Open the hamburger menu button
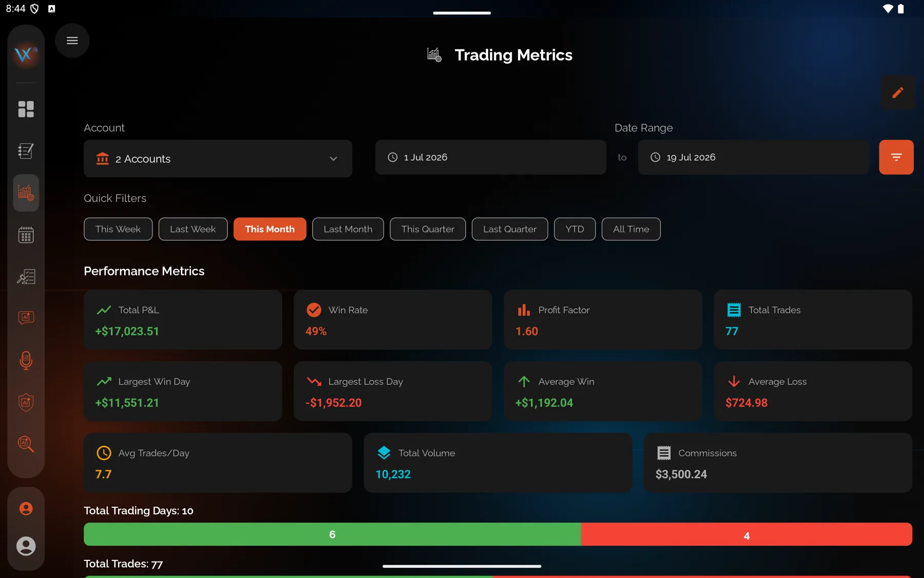This screenshot has height=578, width=924. pyautogui.click(x=72, y=41)
